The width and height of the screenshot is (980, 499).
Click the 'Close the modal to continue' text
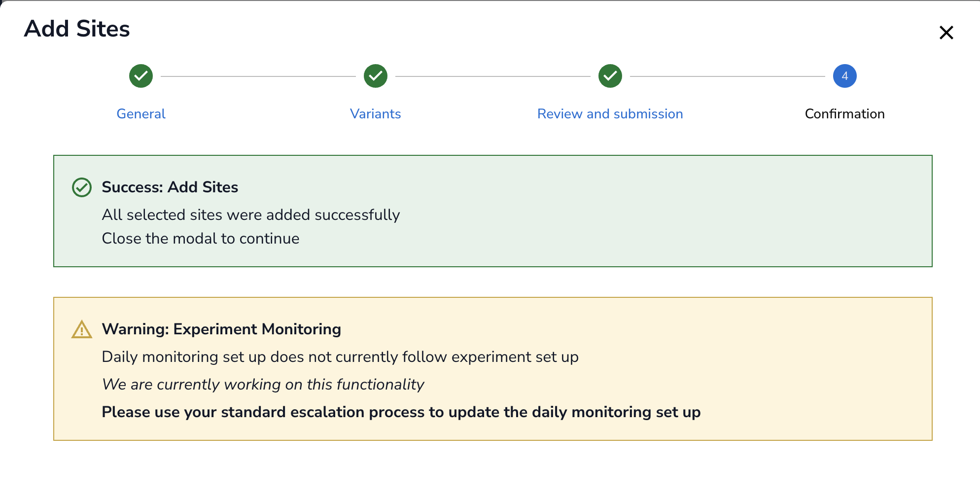[x=200, y=239]
